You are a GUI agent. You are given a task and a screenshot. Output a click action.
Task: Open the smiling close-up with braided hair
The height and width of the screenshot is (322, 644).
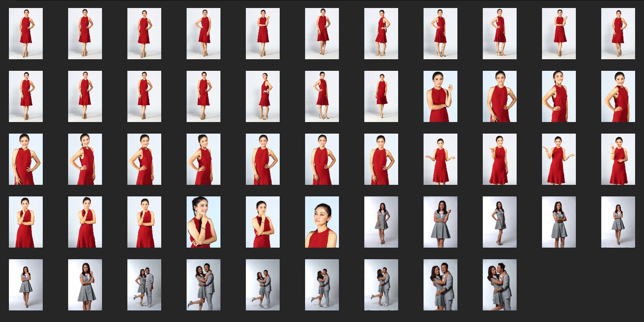[x=204, y=222]
